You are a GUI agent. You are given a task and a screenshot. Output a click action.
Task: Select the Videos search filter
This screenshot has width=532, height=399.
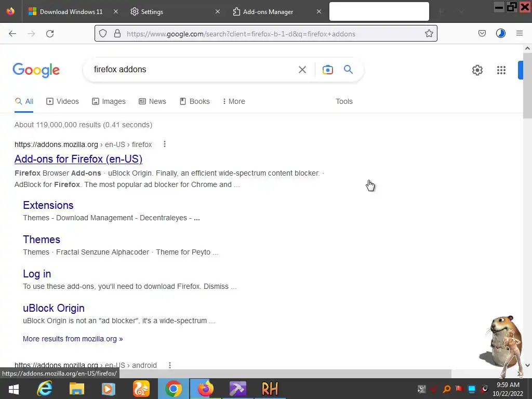62,101
